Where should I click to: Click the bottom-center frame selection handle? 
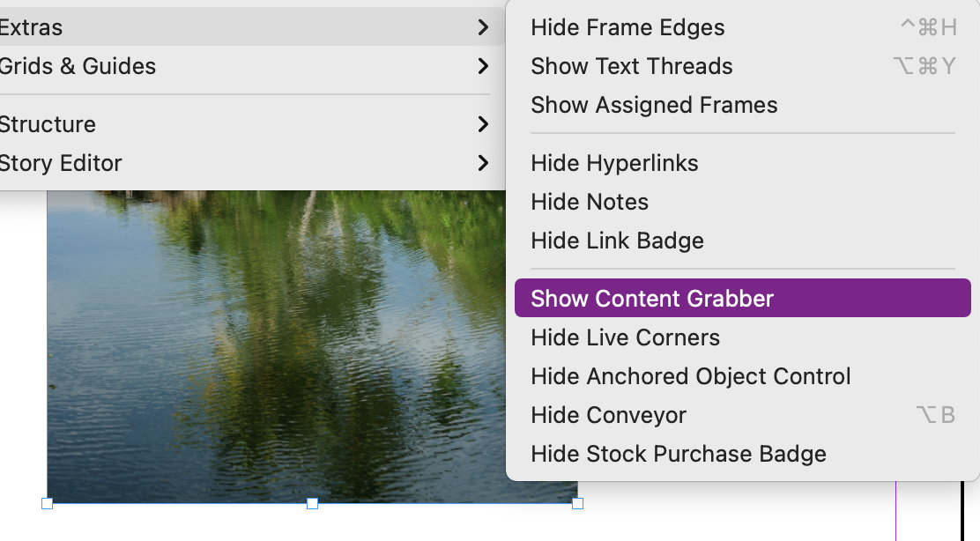click(311, 503)
